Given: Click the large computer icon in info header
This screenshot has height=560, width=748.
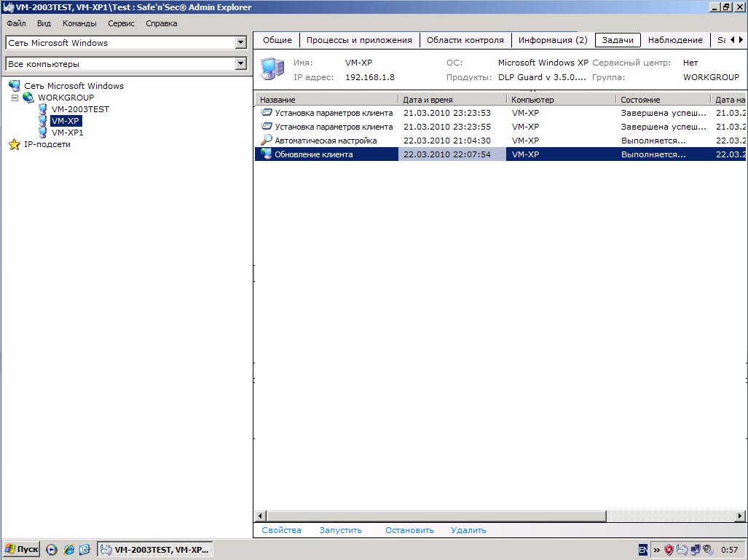Looking at the screenshot, I should tap(272, 68).
